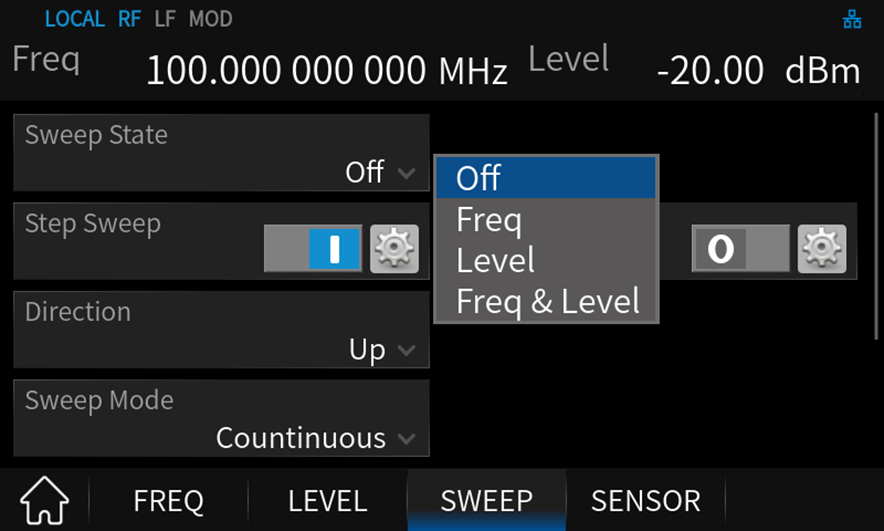Viewport: 884px width, 531px height.
Task: Select Off in the dropdown list
Action: 546,178
